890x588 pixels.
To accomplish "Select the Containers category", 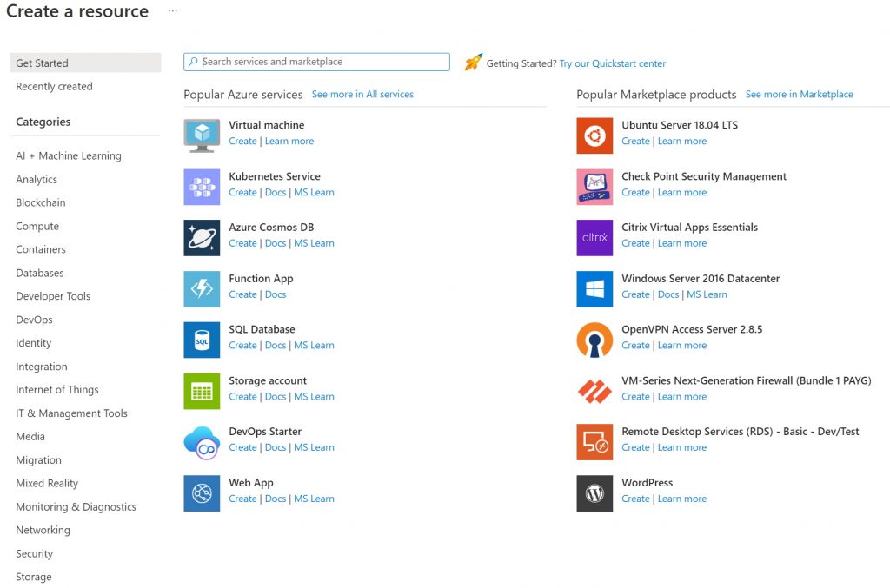I will 41,249.
